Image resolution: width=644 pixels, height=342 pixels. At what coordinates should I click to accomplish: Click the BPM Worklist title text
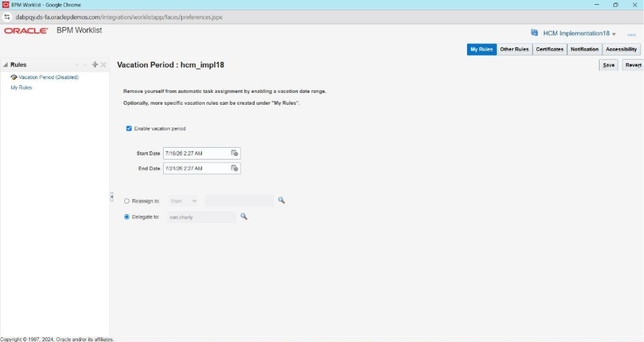(x=79, y=31)
